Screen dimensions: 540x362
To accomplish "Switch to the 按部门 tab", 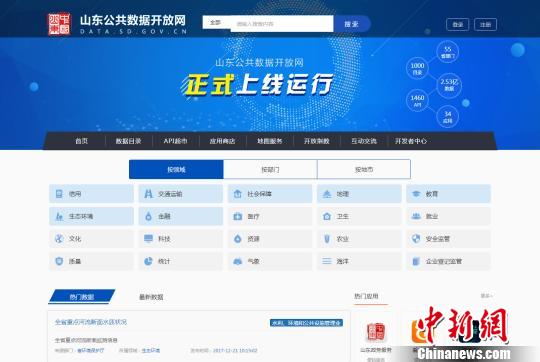I will 270,169.
